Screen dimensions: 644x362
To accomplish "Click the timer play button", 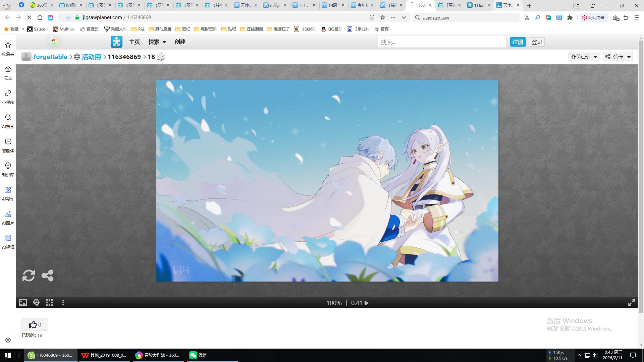I will pyautogui.click(x=367, y=303).
